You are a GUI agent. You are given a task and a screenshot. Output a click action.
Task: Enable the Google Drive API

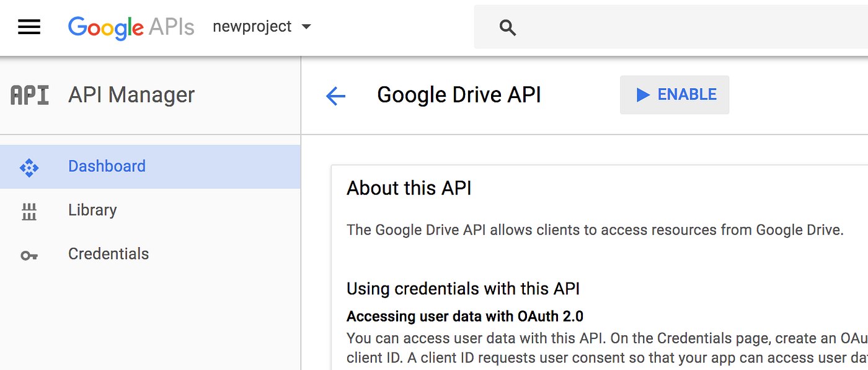click(x=675, y=95)
